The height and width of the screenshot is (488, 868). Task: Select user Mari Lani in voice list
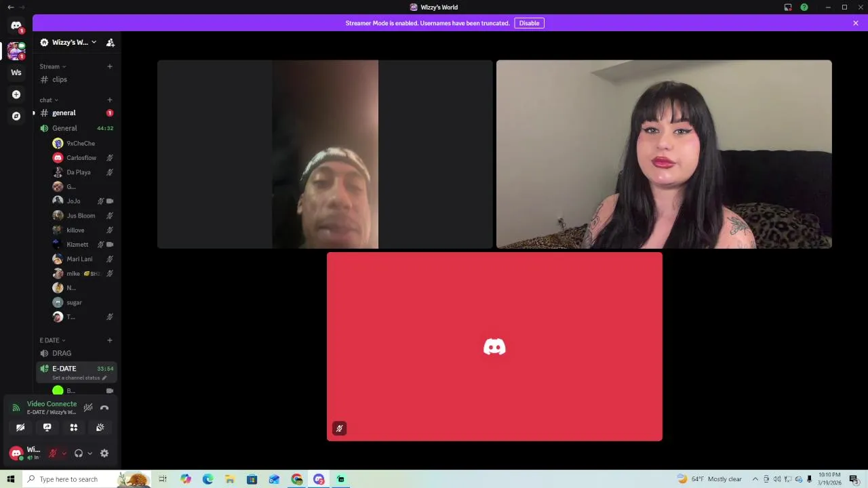(x=83, y=259)
